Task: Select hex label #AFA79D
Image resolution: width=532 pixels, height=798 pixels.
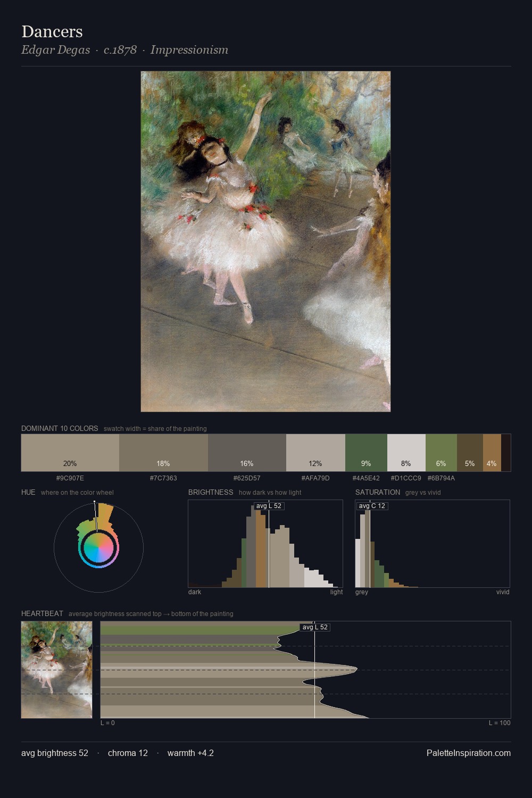Action: (315, 478)
